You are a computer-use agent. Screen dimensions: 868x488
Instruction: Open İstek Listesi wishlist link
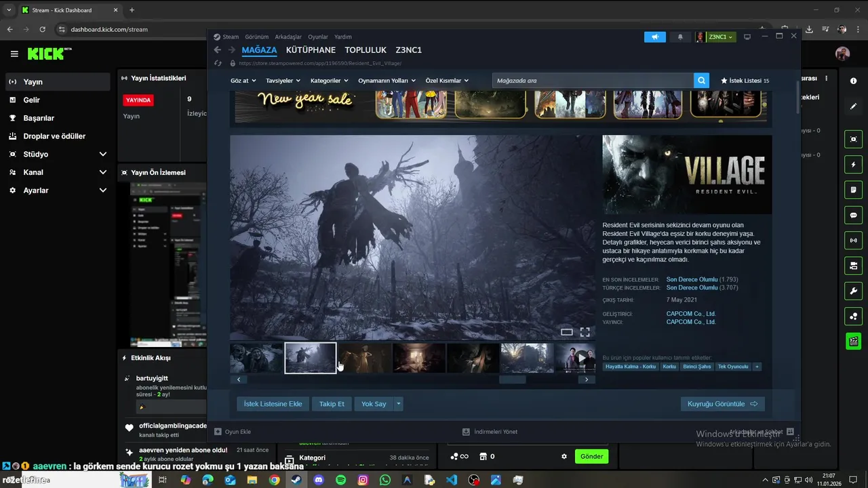point(745,81)
